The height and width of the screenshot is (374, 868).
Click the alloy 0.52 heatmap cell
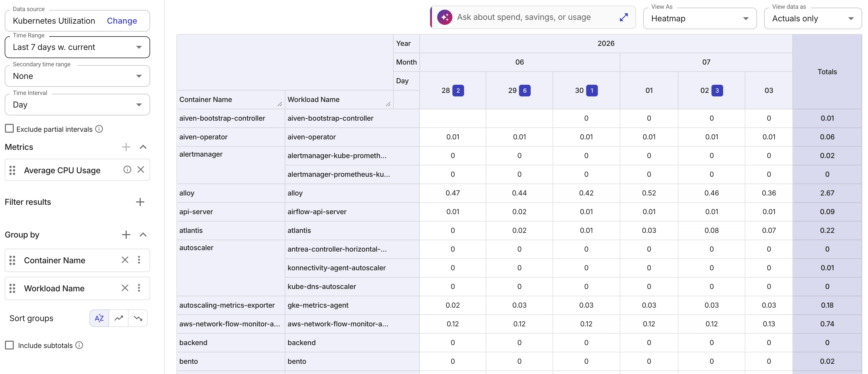pyautogui.click(x=649, y=193)
